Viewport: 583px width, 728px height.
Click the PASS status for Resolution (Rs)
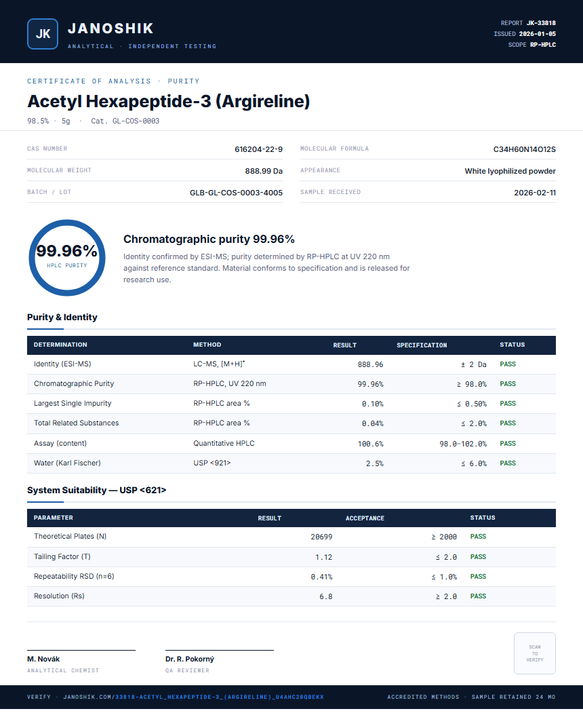(478, 596)
